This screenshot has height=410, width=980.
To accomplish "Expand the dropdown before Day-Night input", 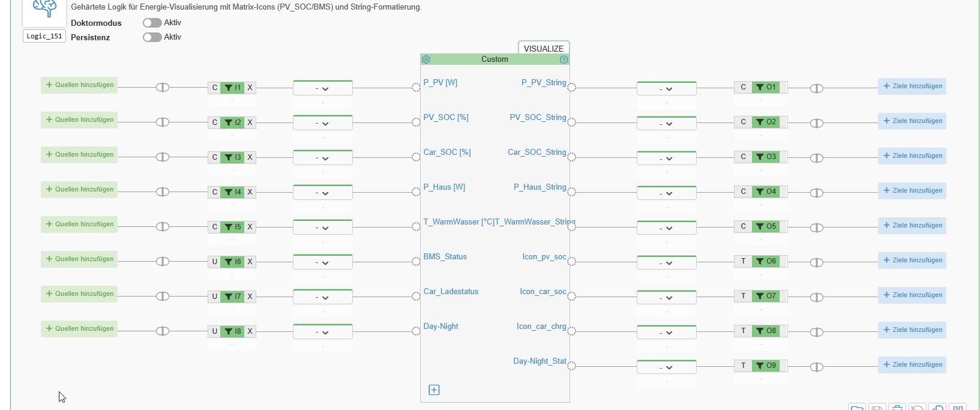I will pos(322,333).
